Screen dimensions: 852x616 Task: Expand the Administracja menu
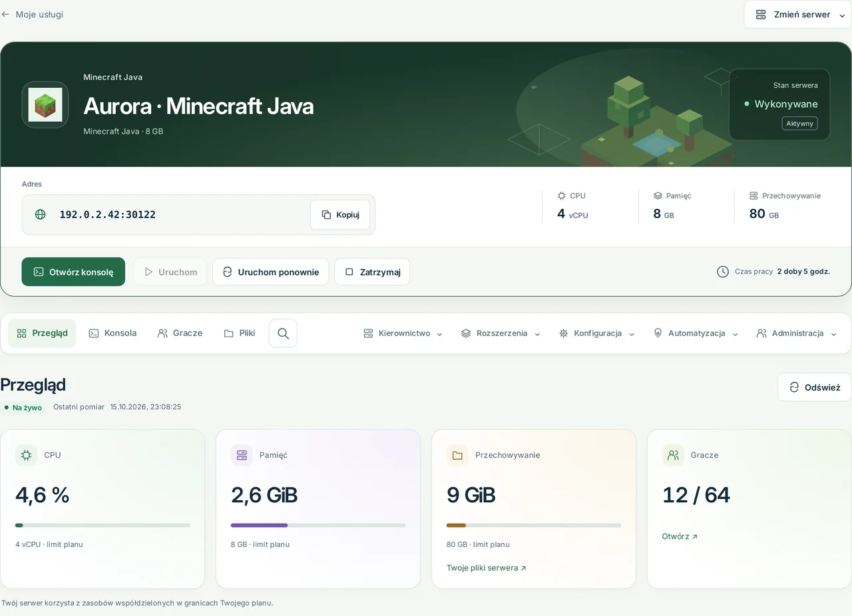797,333
